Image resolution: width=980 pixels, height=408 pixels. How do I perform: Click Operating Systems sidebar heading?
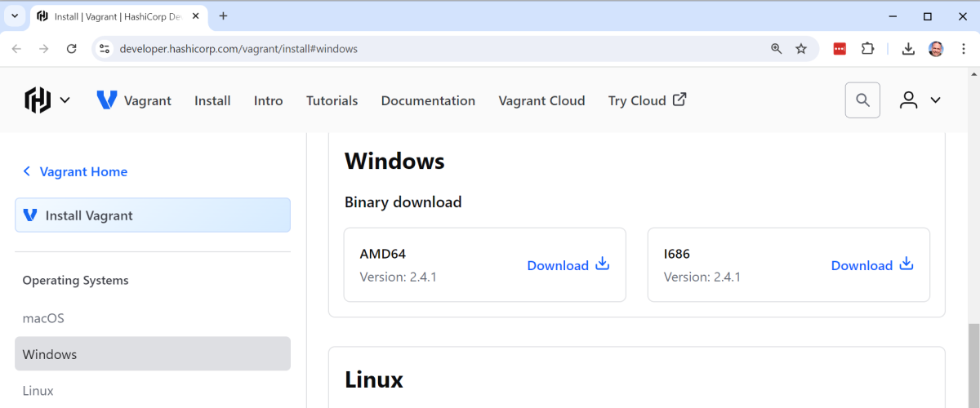tap(75, 280)
